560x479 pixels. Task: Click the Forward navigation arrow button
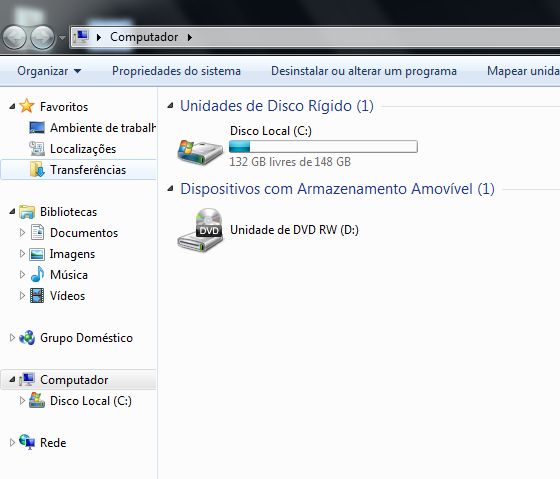42,37
